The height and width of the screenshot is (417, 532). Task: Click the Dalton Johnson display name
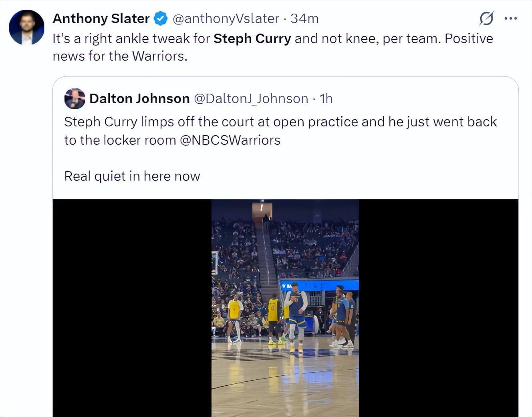139,98
